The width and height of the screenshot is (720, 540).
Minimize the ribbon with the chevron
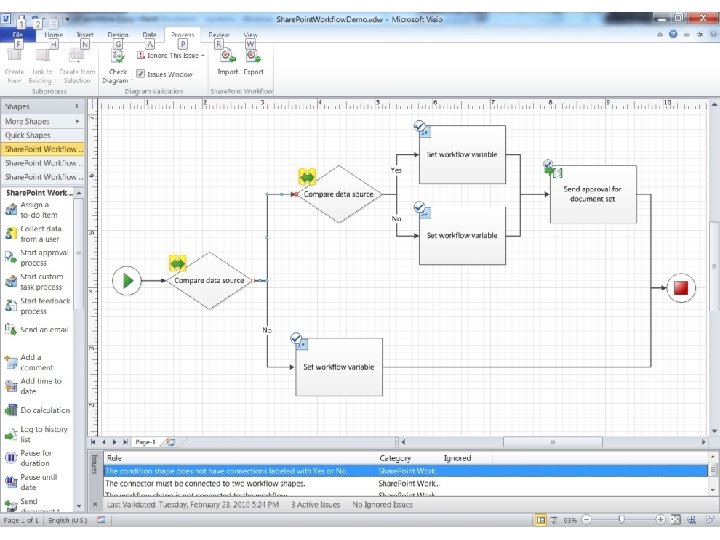click(x=660, y=34)
